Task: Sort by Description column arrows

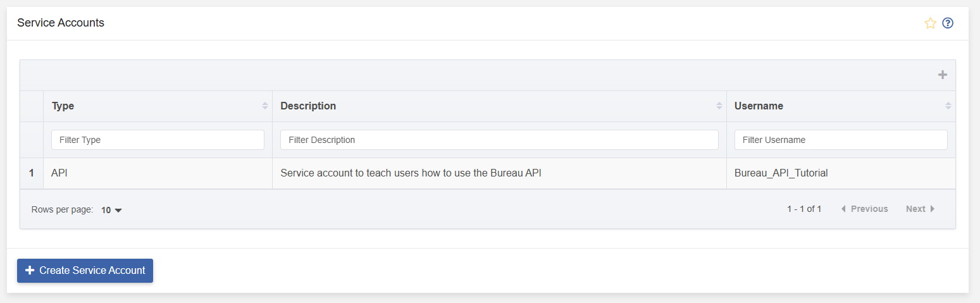Action: point(719,106)
